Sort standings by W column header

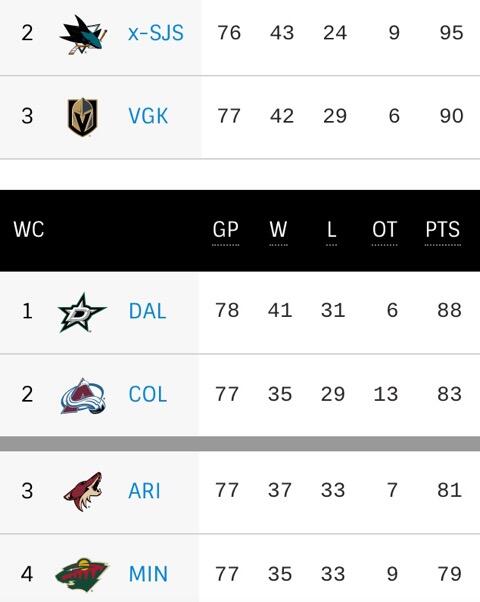click(x=278, y=231)
